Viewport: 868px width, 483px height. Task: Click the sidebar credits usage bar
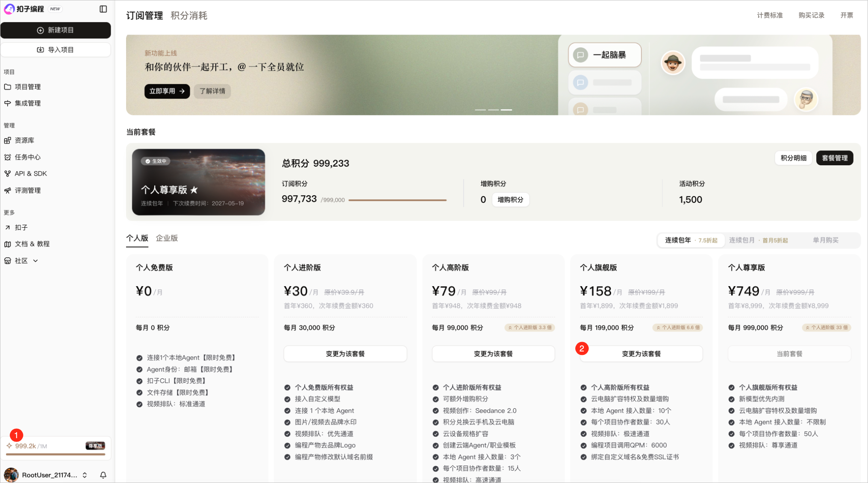(56, 454)
